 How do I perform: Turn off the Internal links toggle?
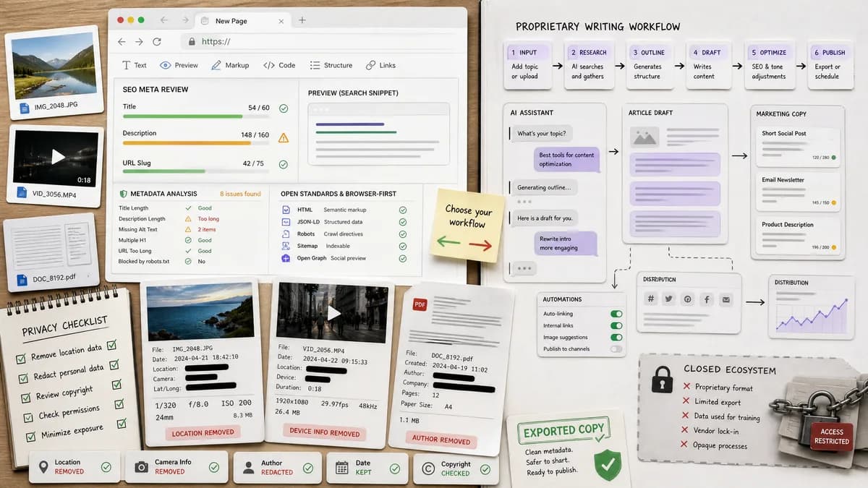[x=616, y=326]
